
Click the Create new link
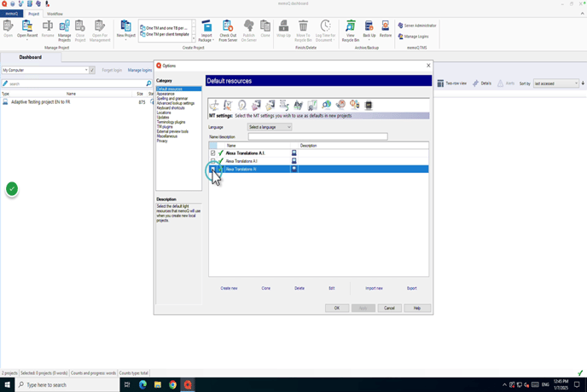click(229, 288)
